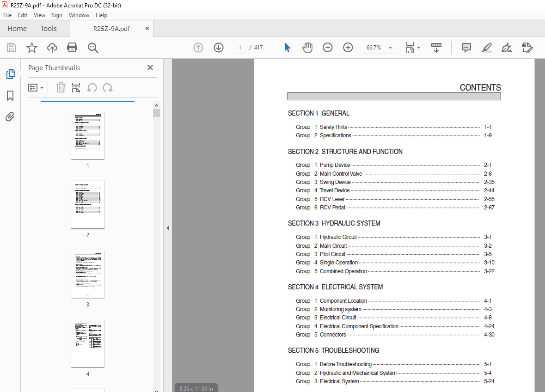
Task: Close the R25Z-9A.pdf tab
Action: tap(147, 29)
